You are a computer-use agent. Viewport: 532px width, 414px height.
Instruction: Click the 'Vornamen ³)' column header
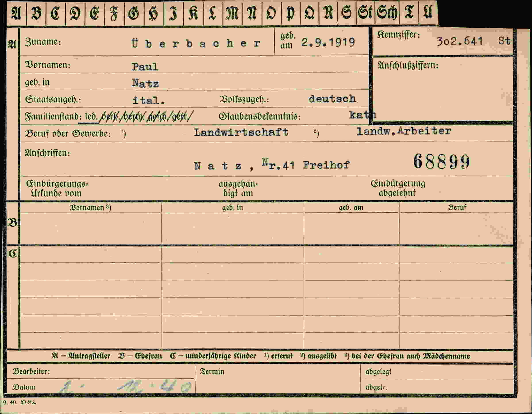[x=90, y=208]
